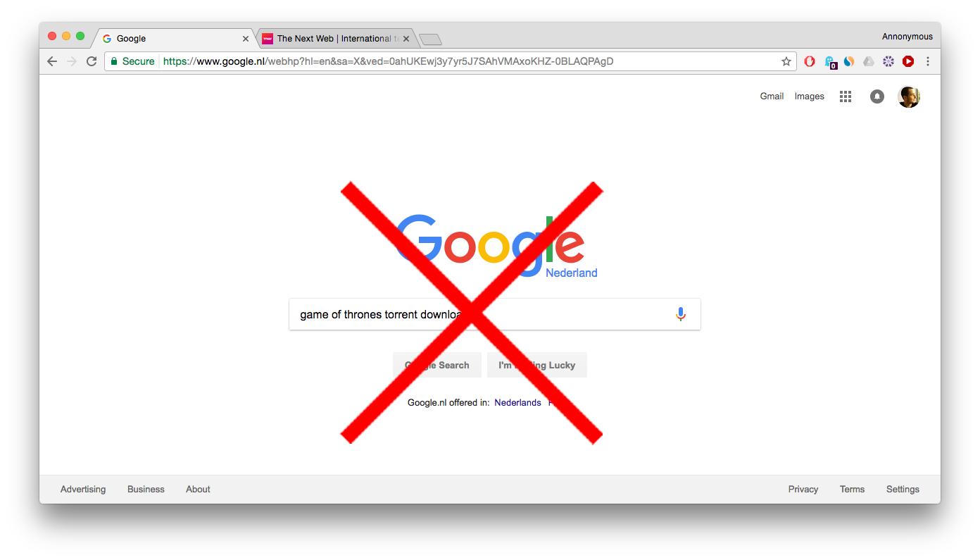Open the account profile picture menu
980x560 pixels.
point(909,97)
